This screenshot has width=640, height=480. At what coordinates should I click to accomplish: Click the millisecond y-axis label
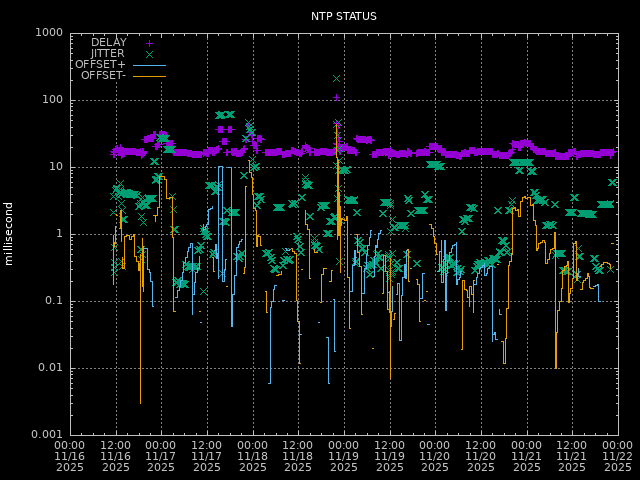(9, 233)
